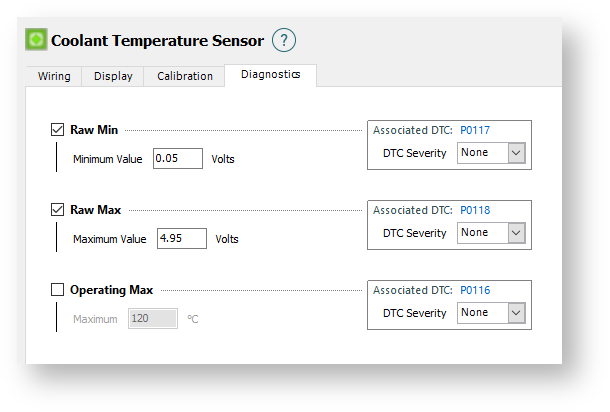610x412 pixels.
Task: Uncheck the Raw Min checkbox
Action: tap(57, 130)
